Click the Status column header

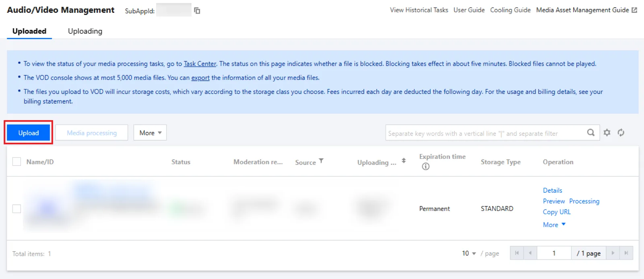(x=181, y=162)
